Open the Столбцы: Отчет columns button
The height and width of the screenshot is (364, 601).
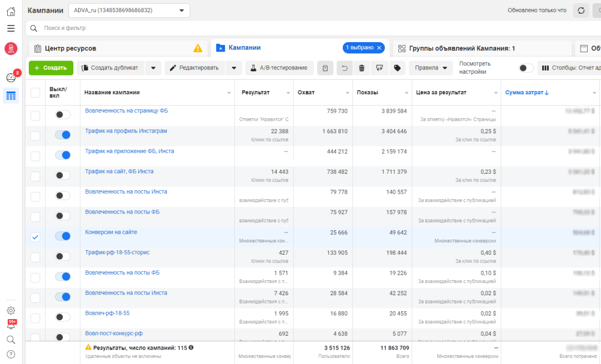(570, 68)
